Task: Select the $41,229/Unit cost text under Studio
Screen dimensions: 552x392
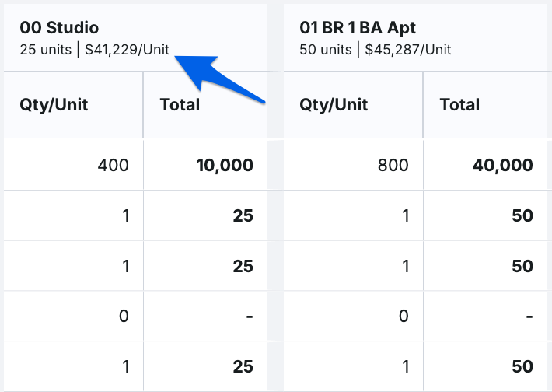Action: (127, 50)
